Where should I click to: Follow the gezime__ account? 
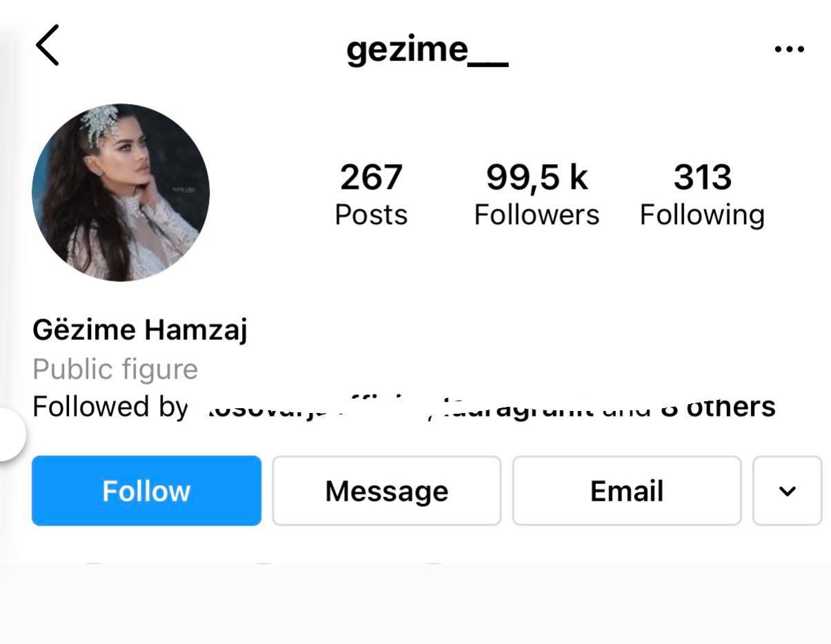click(146, 490)
